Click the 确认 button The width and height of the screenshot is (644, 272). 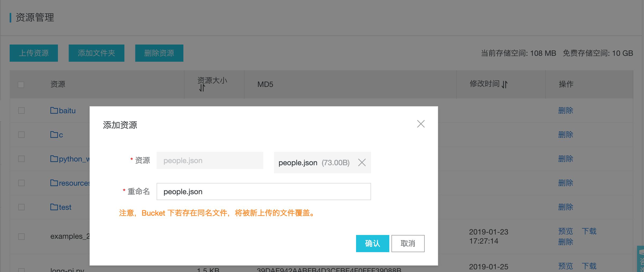tap(372, 244)
